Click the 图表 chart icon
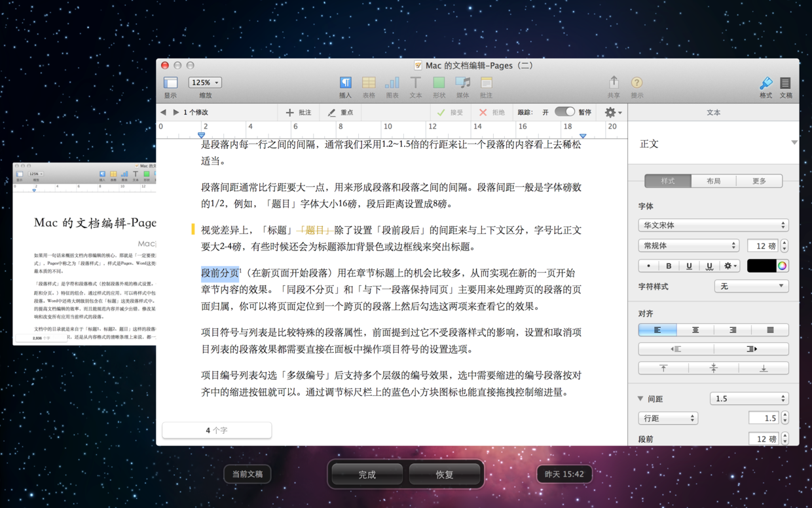The width and height of the screenshot is (812, 508). click(x=392, y=83)
